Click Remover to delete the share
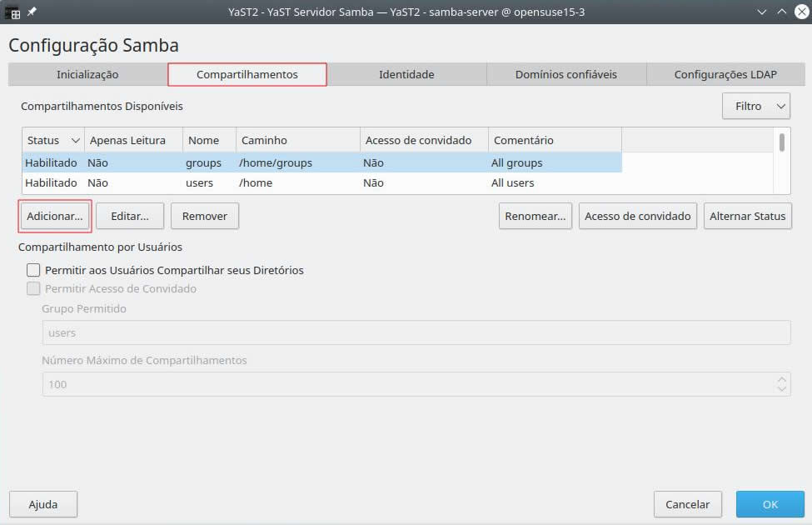Viewport: 812px width, 525px height. [x=205, y=216]
